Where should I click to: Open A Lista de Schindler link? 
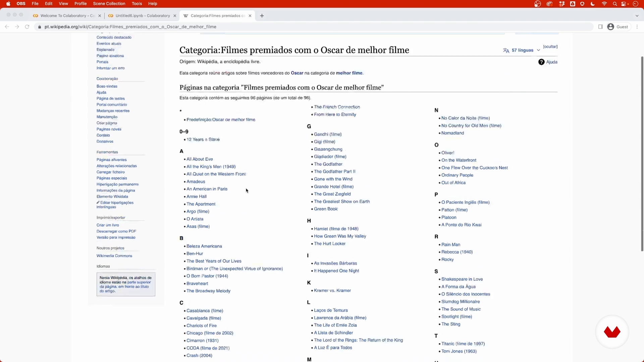333,333
